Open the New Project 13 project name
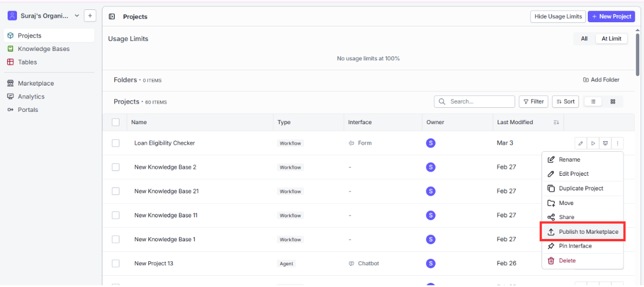The width and height of the screenshot is (644, 287). tap(153, 263)
